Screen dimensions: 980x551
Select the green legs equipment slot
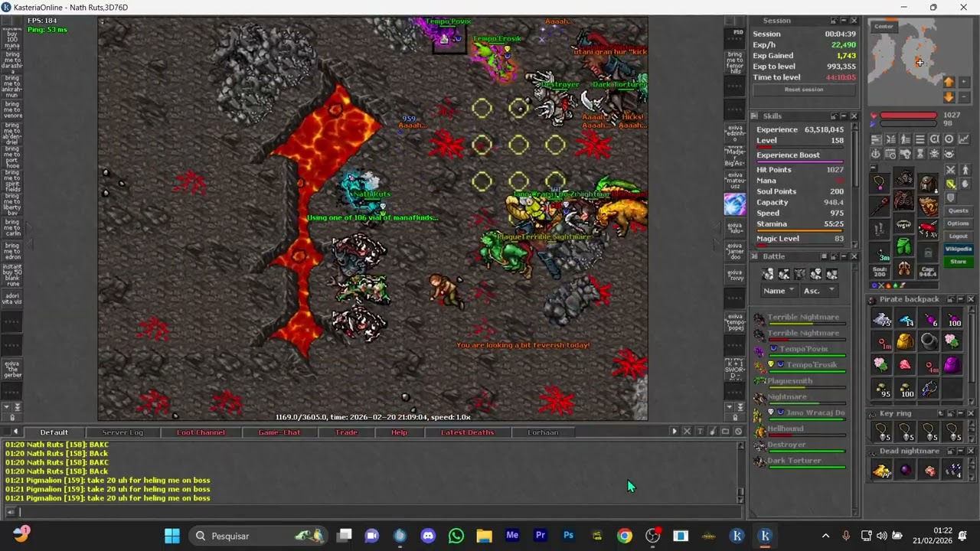point(904,246)
